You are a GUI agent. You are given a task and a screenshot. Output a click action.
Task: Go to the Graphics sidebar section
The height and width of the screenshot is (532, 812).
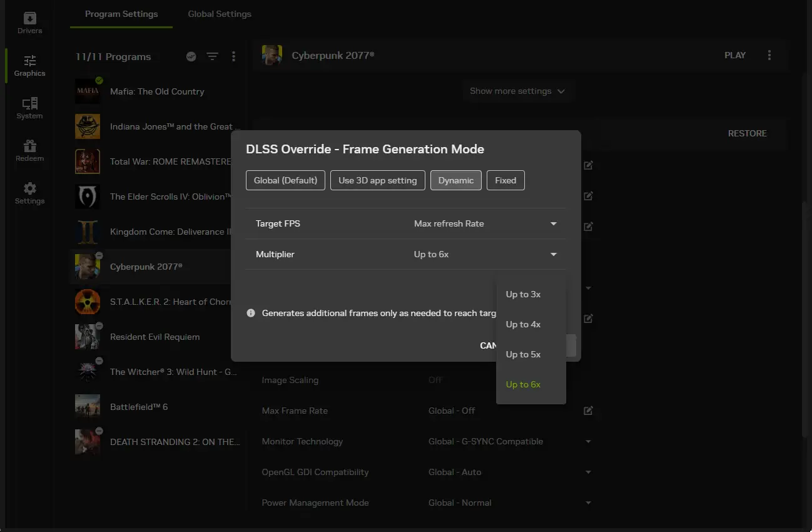tap(29, 66)
